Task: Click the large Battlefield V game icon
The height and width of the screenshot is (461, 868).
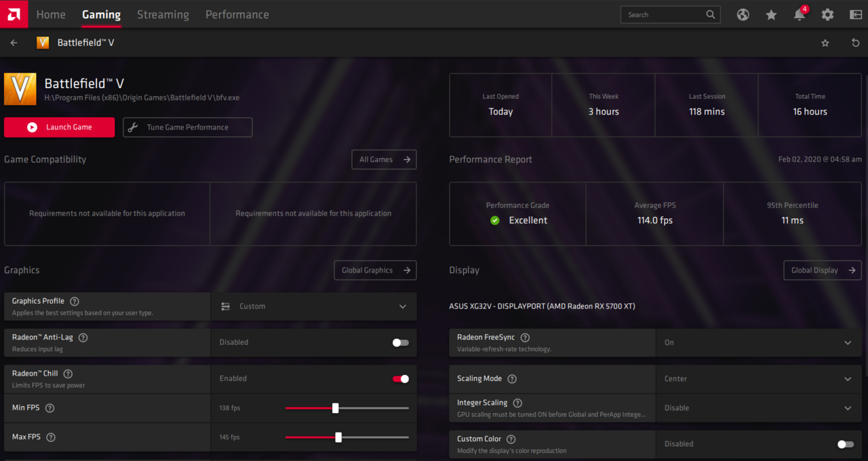Action: pos(20,89)
